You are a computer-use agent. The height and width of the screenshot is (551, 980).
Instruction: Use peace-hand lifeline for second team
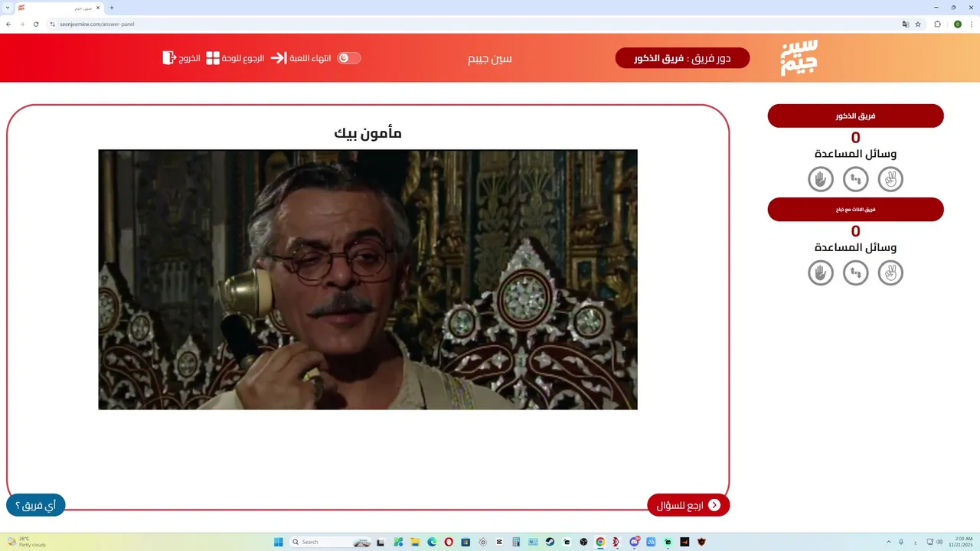pos(890,273)
